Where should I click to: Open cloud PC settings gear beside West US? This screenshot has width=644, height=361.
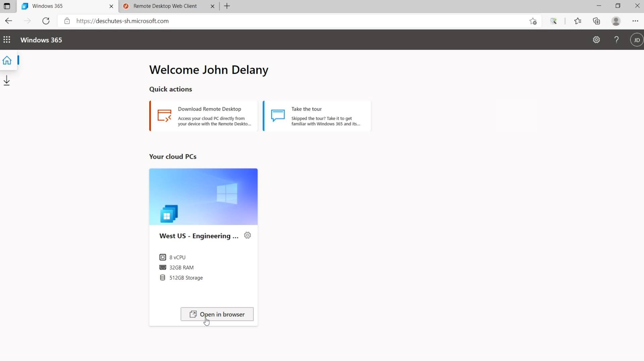(248, 236)
